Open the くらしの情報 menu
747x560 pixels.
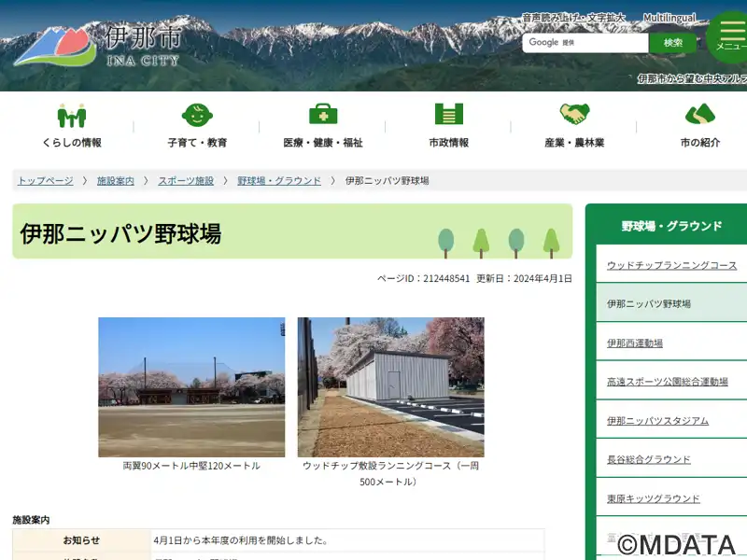point(72,143)
